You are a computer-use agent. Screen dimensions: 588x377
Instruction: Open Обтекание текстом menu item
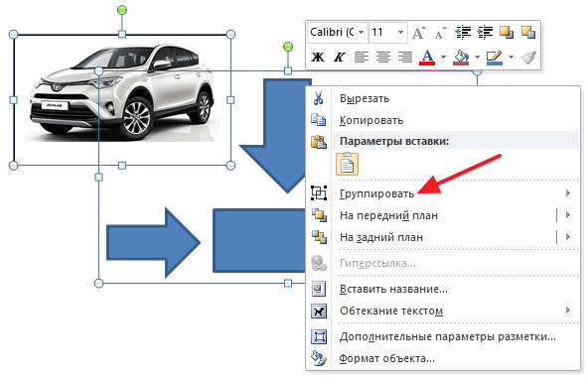[443, 311]
